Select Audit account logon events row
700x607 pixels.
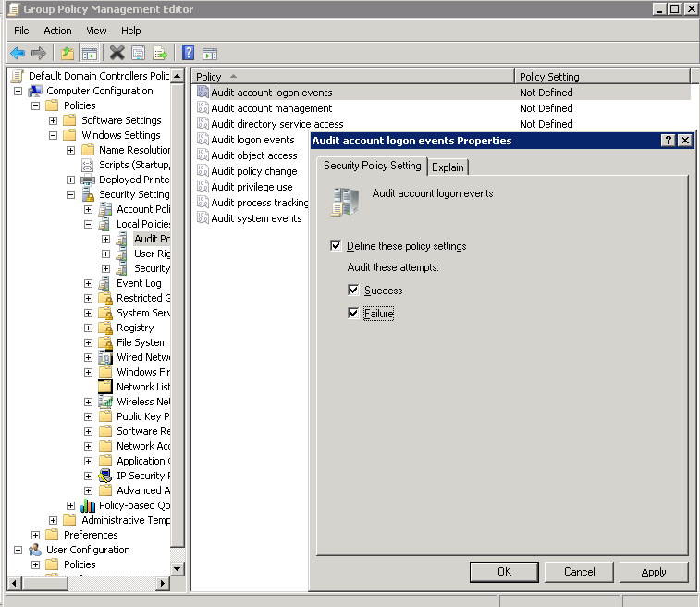(x=444, y=93)
